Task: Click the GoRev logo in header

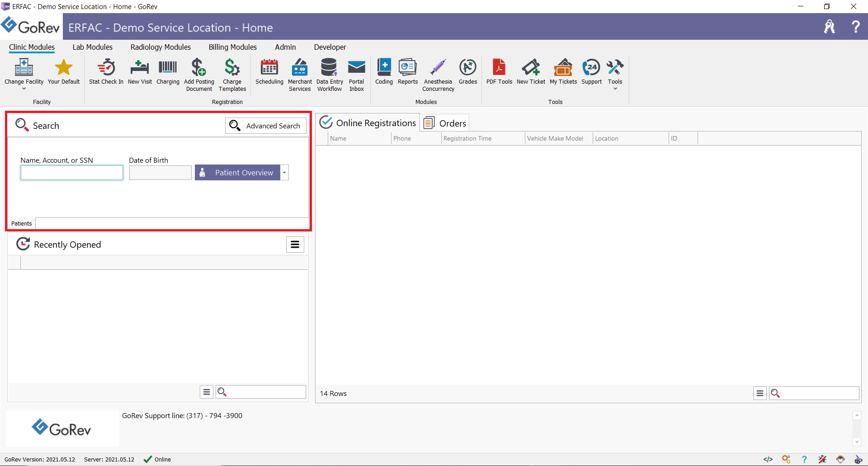Action: pyautogui.click(x=31, y=26)
